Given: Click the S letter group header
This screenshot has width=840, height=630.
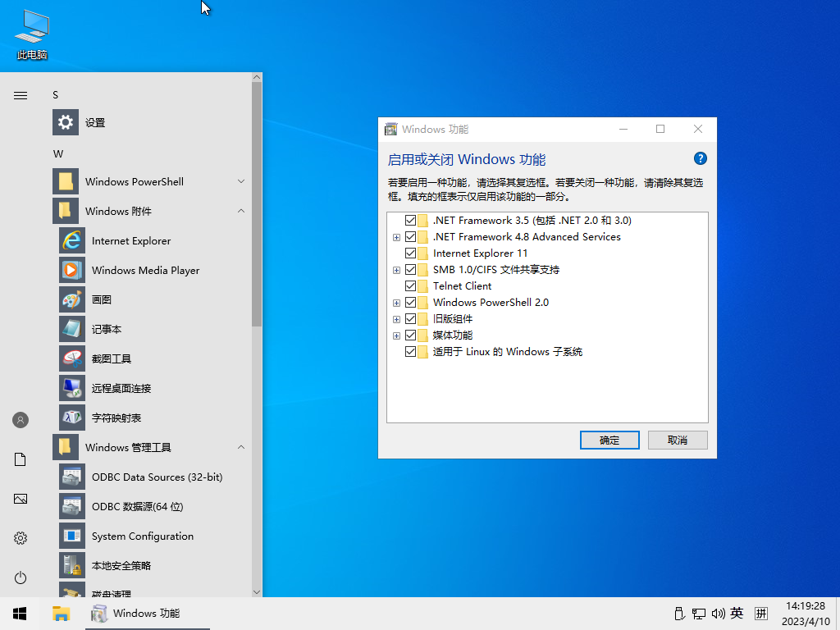Looking at the screenshot, I should click(x=55, y=95).
